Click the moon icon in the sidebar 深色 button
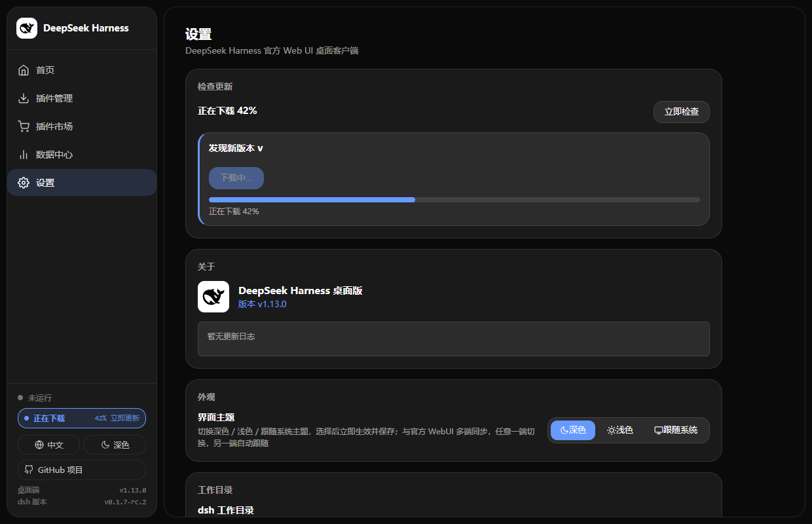812x524 pixels. click(x=105, y=445)
